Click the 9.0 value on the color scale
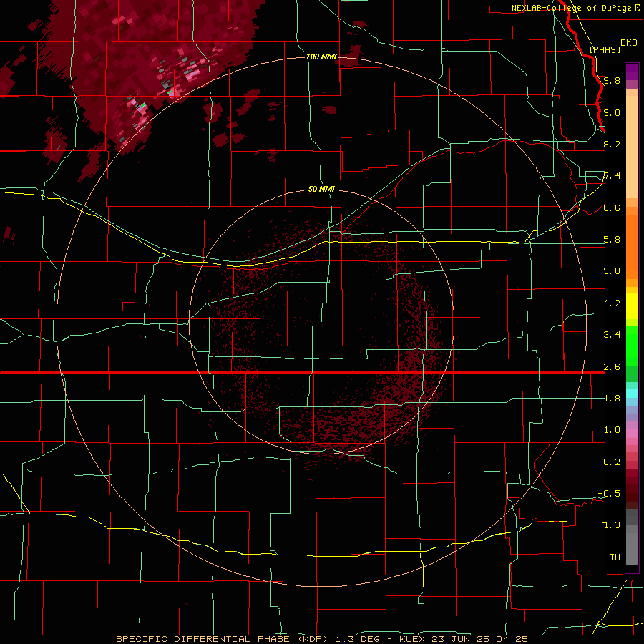The width and height of the screenshot is (644, 644). (612, 112)
